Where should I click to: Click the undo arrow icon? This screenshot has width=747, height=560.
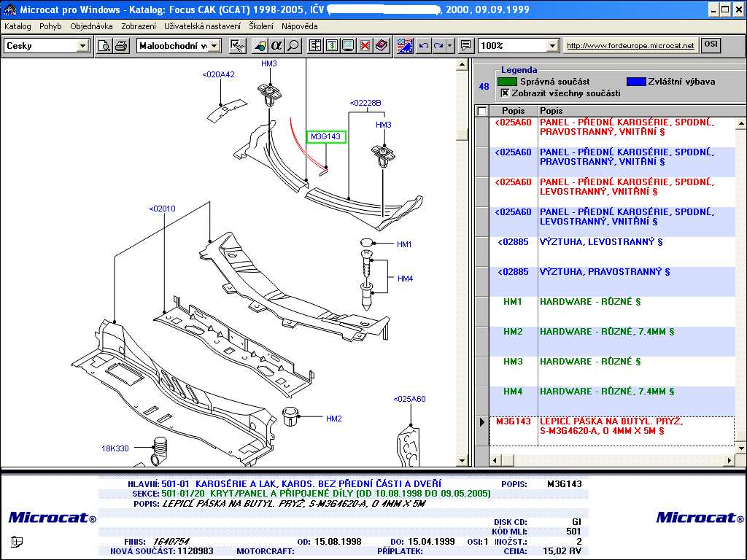[423, 46]
